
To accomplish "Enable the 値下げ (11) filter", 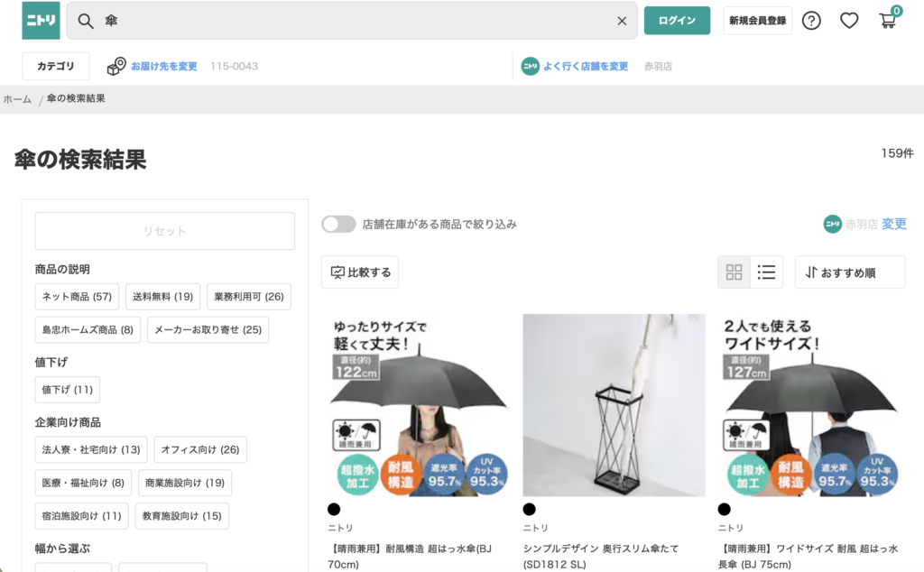I will click(67, 390).
